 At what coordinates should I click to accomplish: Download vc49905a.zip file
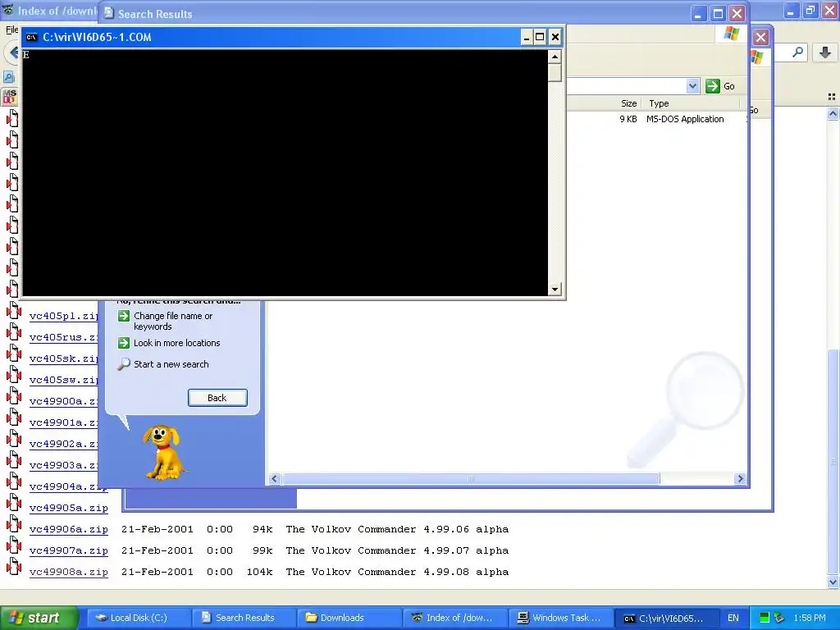pos(69,508)
